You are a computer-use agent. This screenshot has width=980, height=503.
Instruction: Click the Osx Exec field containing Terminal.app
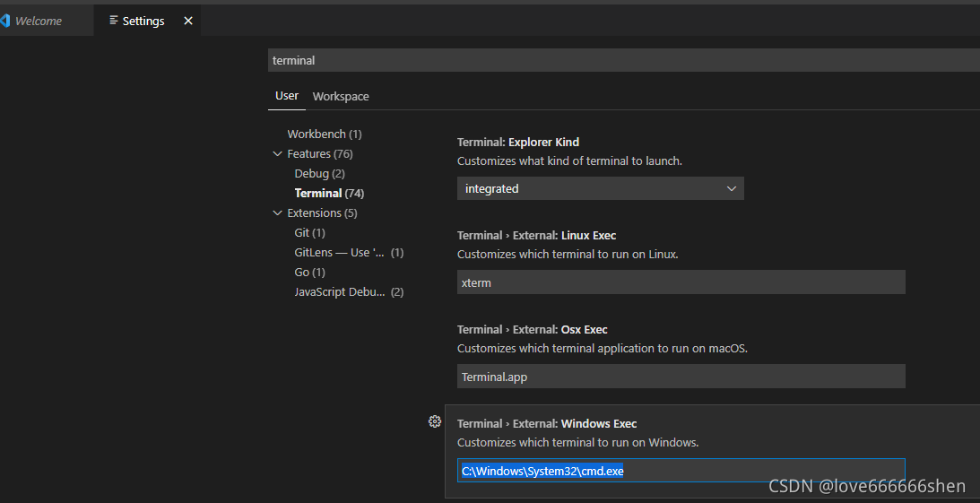point(681,377)
